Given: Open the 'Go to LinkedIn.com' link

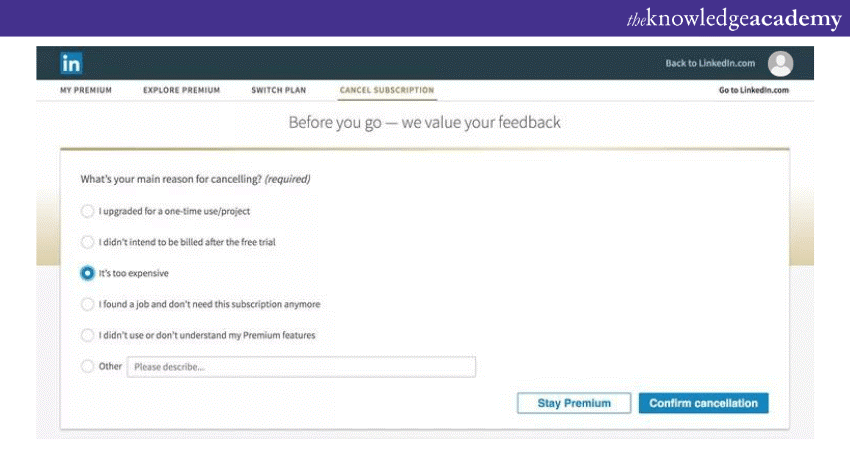Looking at the screenshot, I should (753, 91).
